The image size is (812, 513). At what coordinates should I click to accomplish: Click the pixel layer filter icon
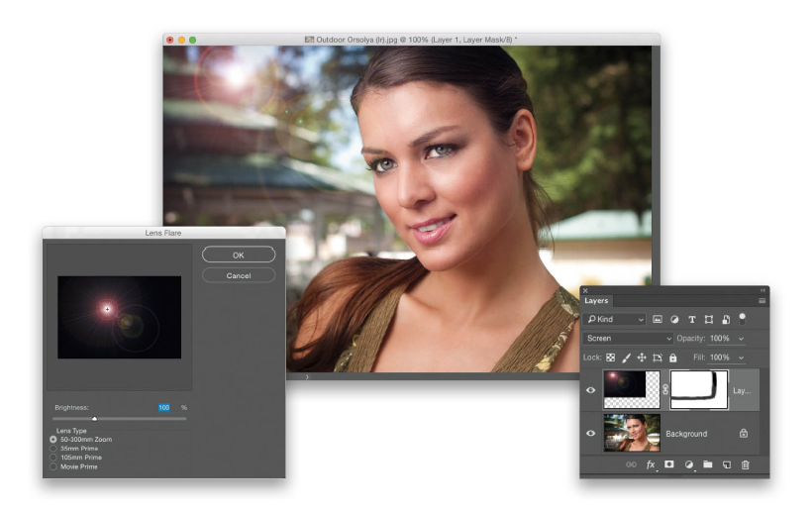(657, 320)
